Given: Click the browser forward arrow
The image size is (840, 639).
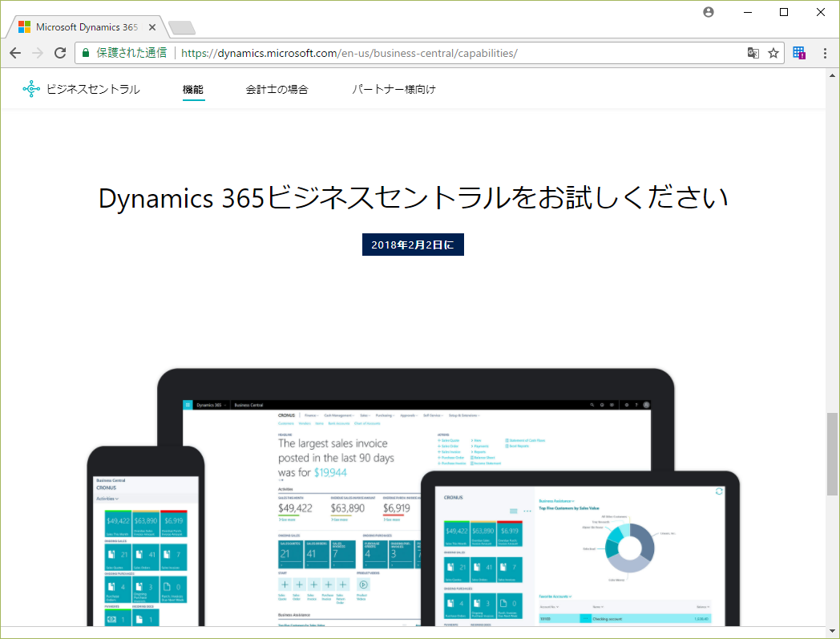Looking at the screenshot, I should point(38,53).
